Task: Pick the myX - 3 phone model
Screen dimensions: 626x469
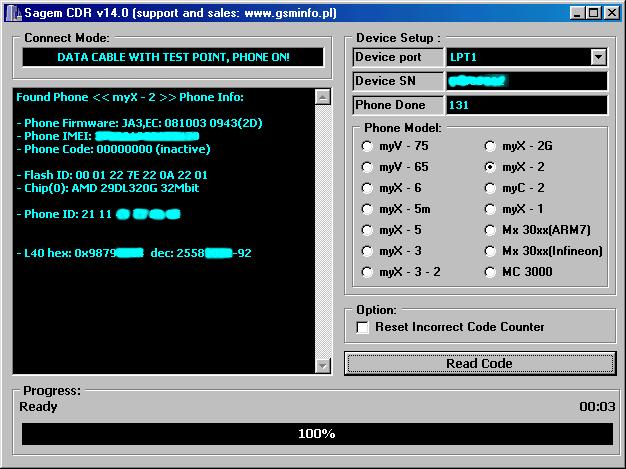Action: pos(367,251)
